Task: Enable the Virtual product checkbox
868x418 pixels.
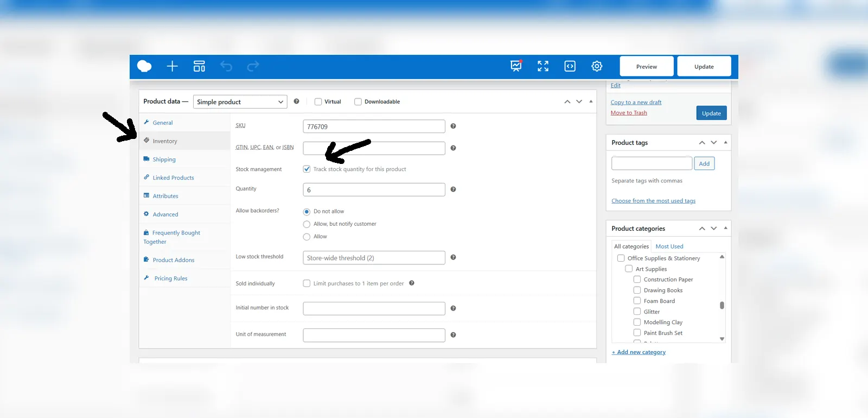Action: pos(318,102)
